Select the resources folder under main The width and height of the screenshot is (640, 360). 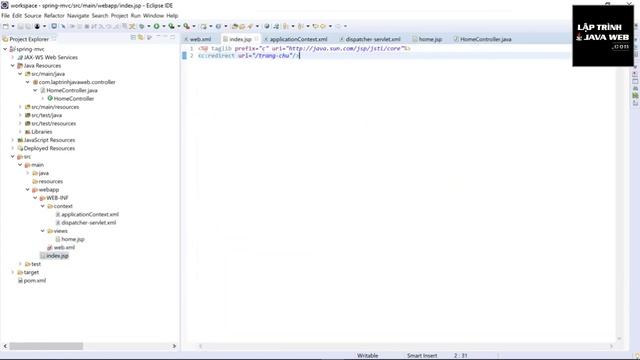click(50, 181)
